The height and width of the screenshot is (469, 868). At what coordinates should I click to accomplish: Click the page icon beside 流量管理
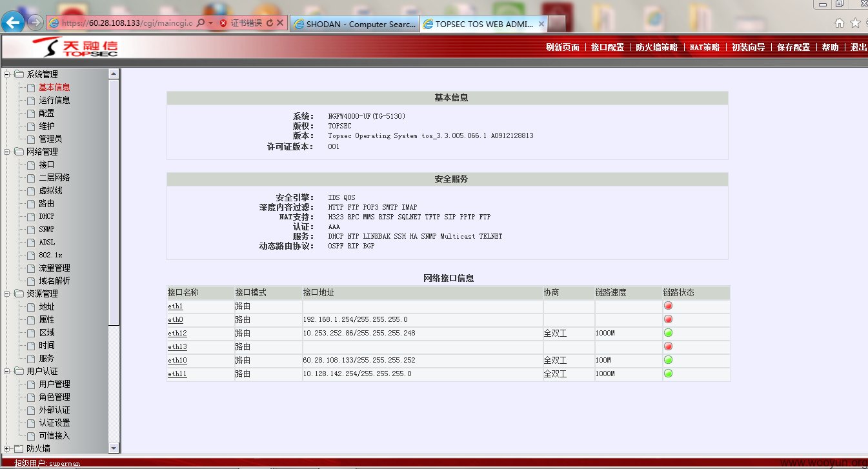click(31, 268)
